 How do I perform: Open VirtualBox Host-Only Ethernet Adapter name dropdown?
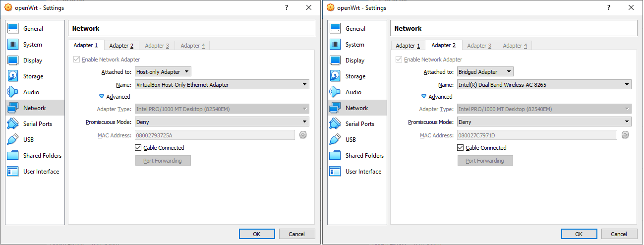click(222, 85)
